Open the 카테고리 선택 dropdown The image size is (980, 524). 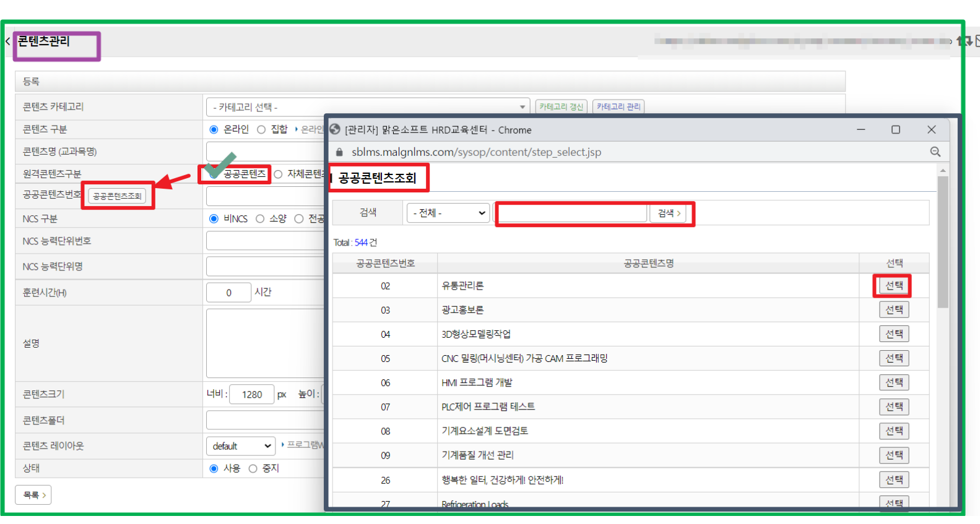click(368, 107)
